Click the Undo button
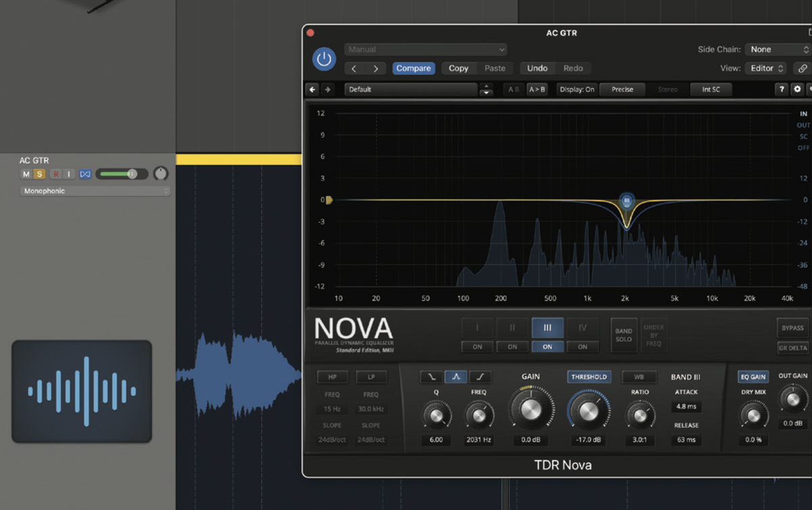Screen dimensions: 812x510 [x=537, y=68]
